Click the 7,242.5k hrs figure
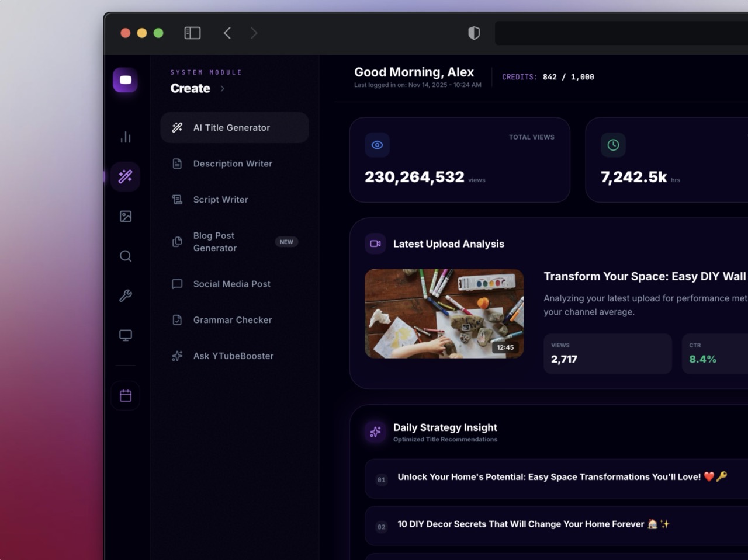 tap(633, 177)
